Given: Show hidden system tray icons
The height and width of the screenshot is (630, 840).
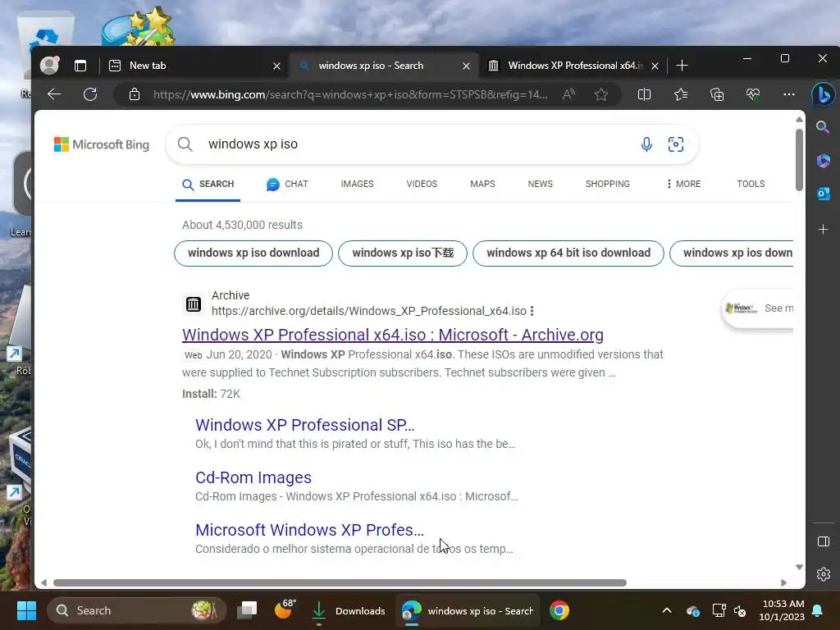Looking at the screenshot, I should click(667, 610).
